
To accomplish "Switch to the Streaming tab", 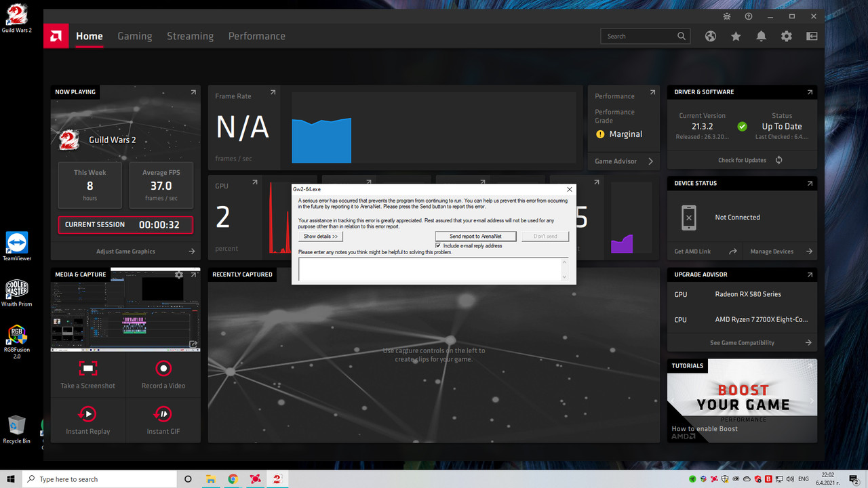I will (x=190, y=36).
